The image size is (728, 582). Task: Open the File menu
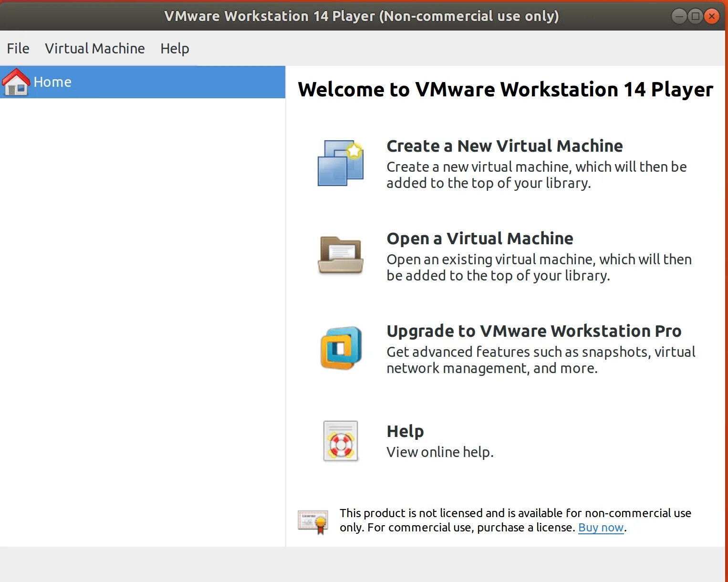(18, 49)
